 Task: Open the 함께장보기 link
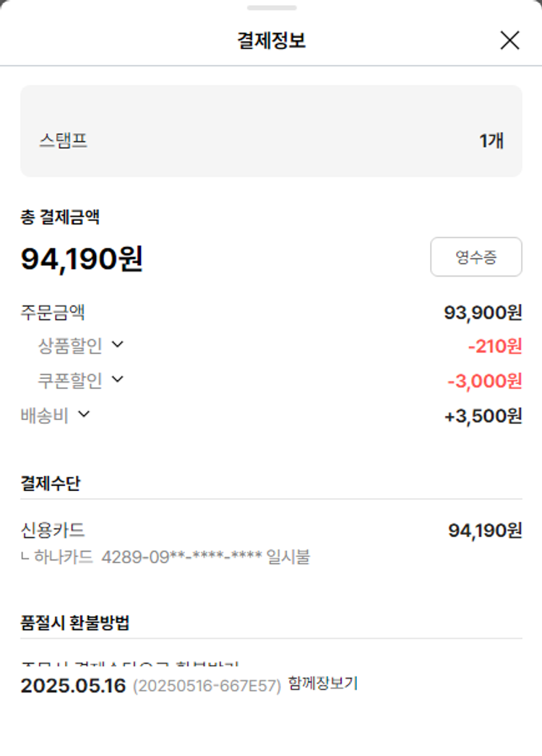click(322, 683)
